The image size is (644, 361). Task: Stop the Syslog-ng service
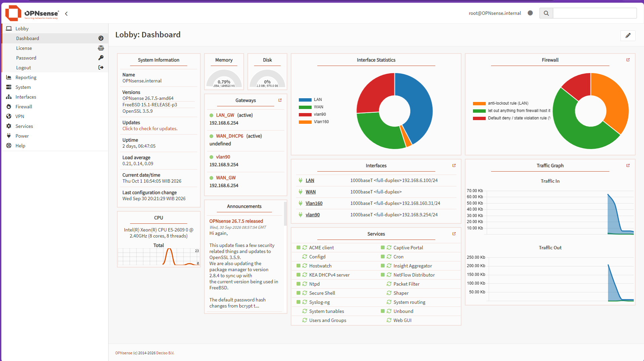(x=298, y=302)
